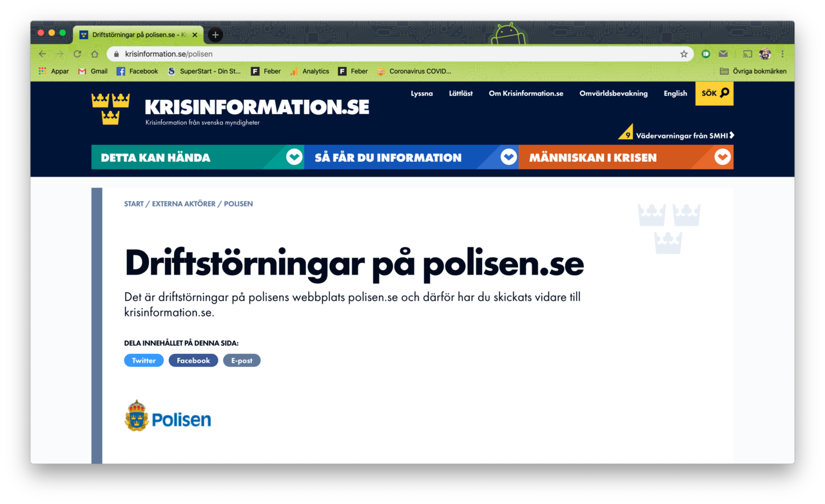The height and width of the screenshot is (504, 825).
Task: Bookmark this page with the star icon
Action: click(x=684, y=54)
